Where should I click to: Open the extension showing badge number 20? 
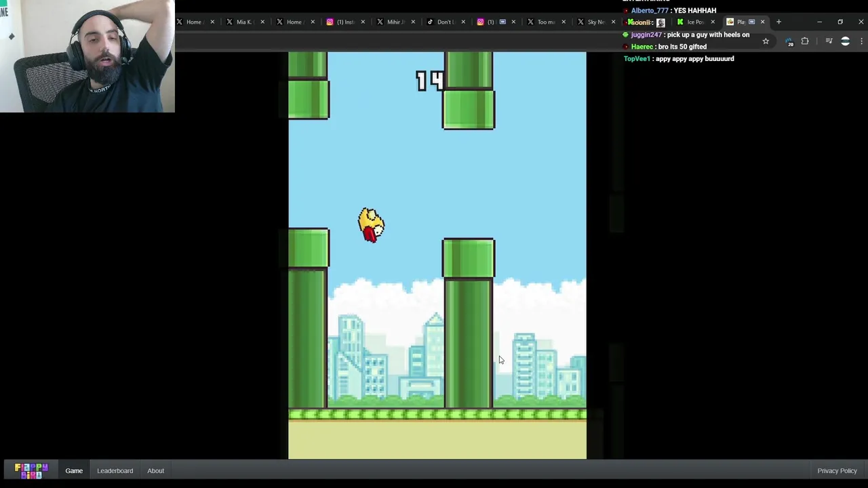[789, 41]
